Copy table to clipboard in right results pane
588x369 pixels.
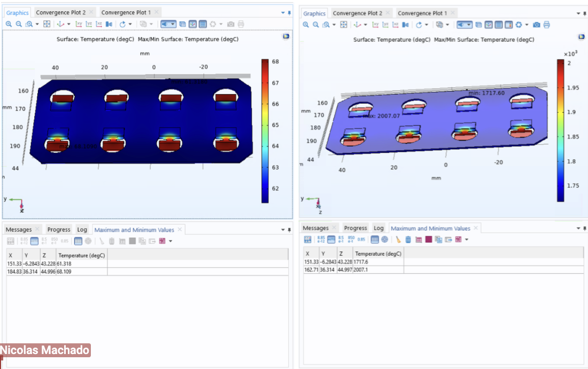point(438,239)
